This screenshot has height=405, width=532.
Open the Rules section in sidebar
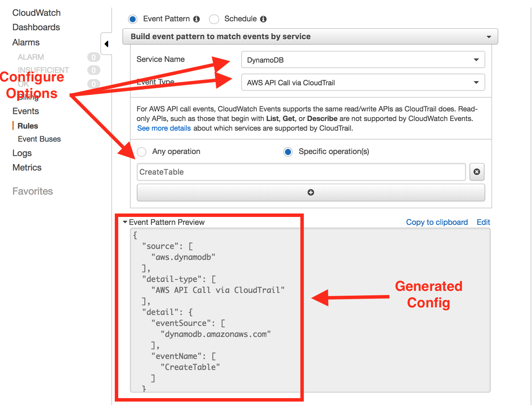point(27,125)
